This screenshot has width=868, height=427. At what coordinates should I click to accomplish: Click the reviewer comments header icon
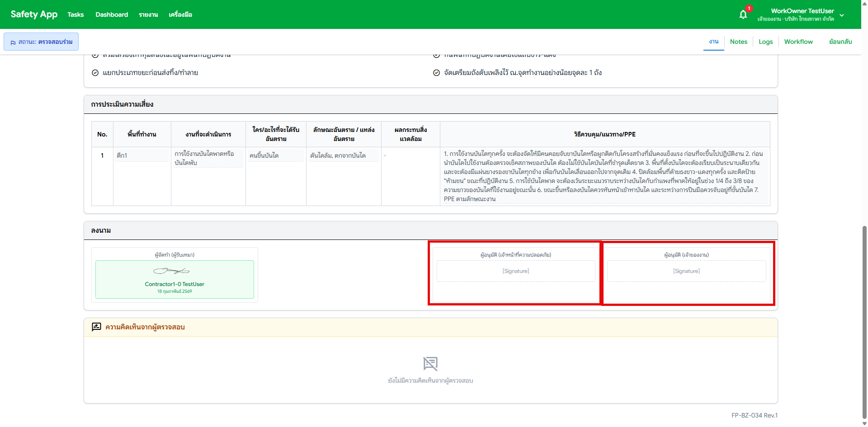96,327
